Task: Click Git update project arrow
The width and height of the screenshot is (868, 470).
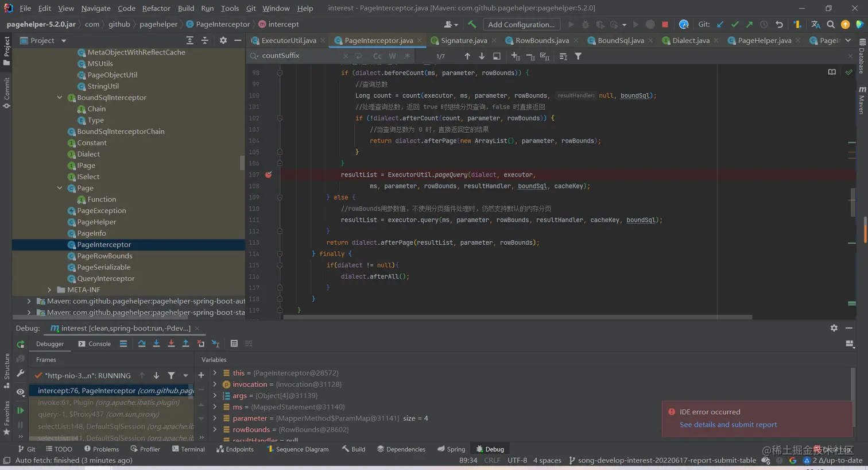Action: (720, 24)
